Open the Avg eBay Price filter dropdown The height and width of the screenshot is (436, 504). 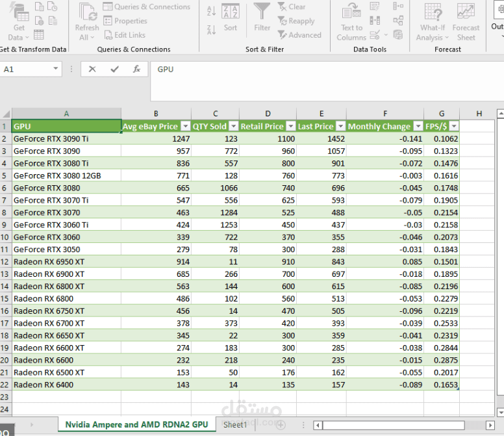pyautogui.click(x=186, y=126)
